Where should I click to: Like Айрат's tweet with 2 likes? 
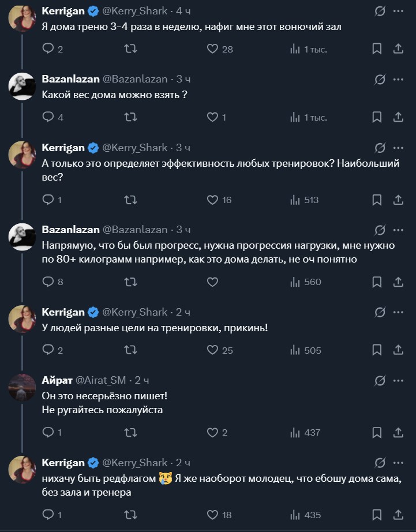coord(213,432)
